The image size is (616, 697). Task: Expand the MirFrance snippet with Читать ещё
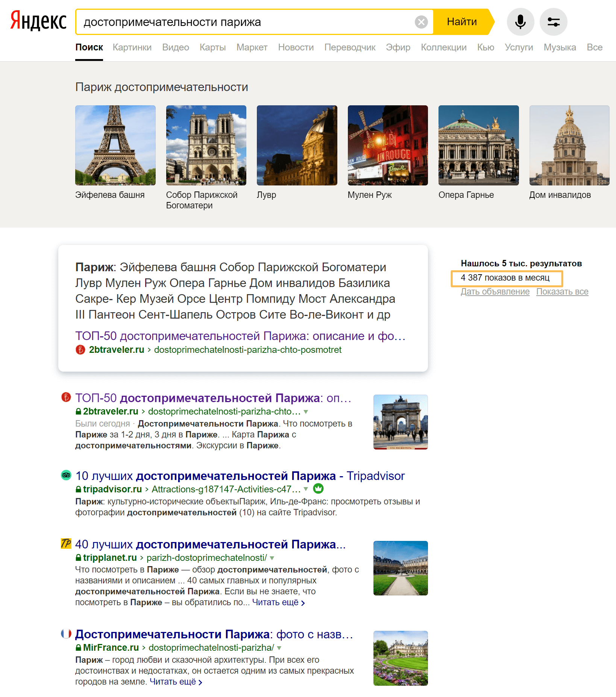tap(176, 682)
